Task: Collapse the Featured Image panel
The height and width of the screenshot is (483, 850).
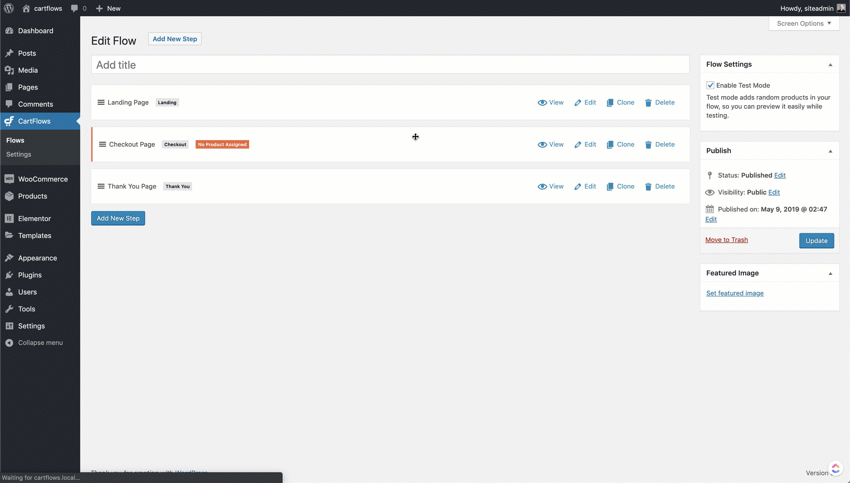Action: pyautogui.click(x=830, y=273)
